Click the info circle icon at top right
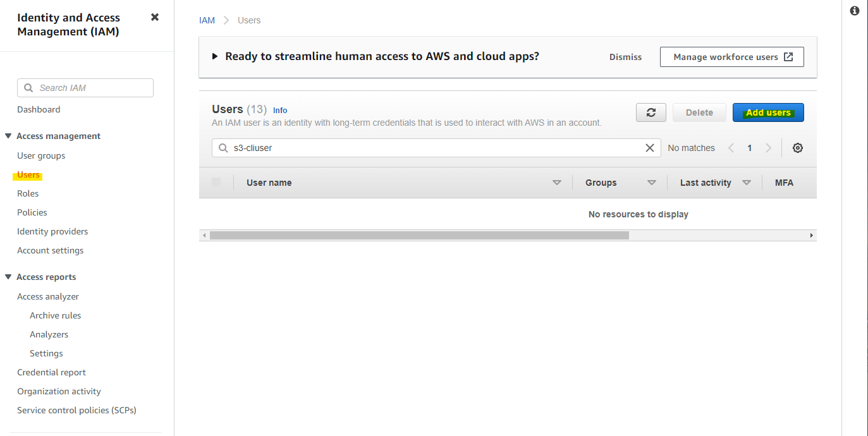The width and height of the screenshot is (868, 436). 854,11
